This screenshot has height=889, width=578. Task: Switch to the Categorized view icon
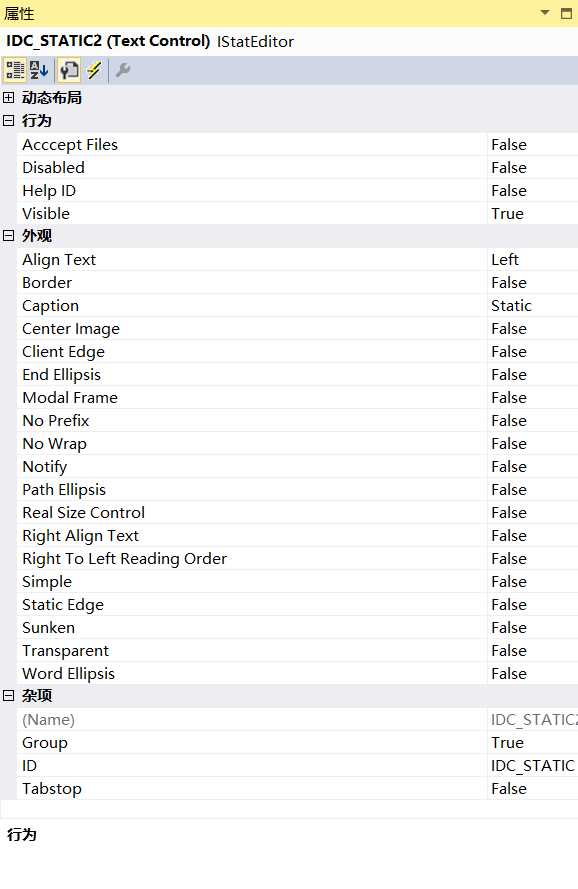pyautogui.click(x=14, y=71)
